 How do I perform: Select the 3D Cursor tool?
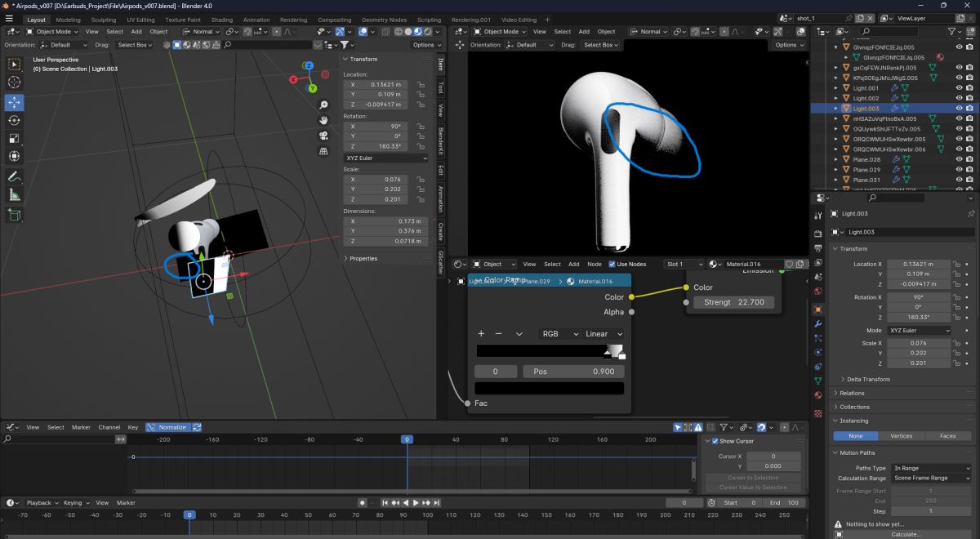(x=15, y=82)
